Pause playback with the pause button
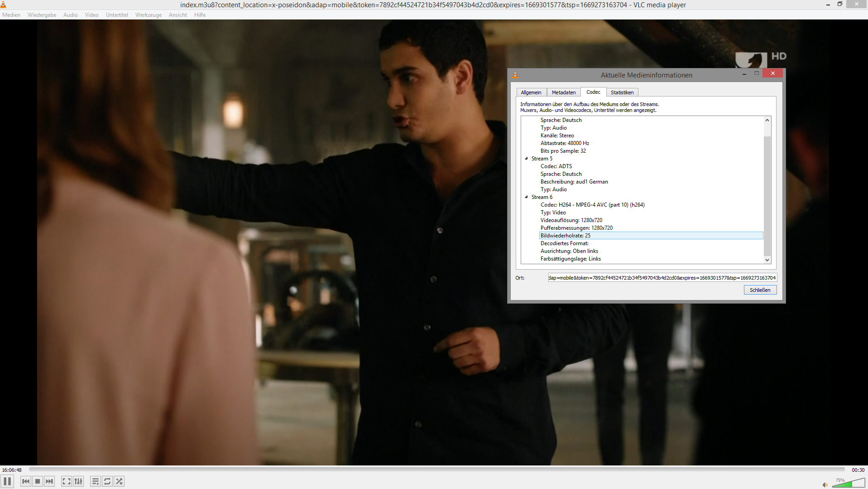 click(7, 481)
